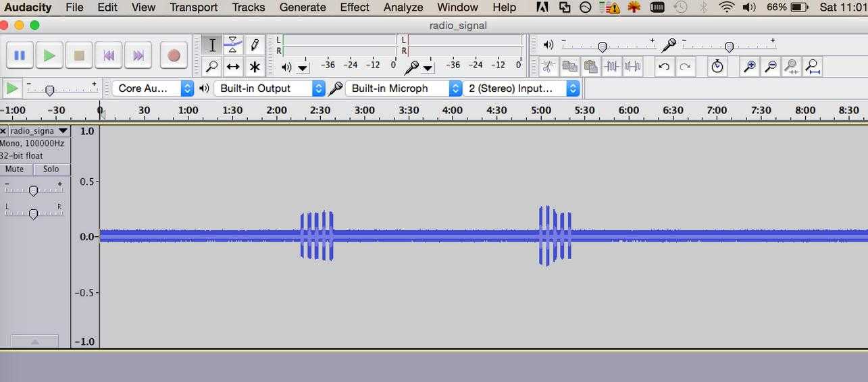Image resolution: width=868 pixels, height=382 pixels.
Task: Click the Cut scissors icon
Action: coord(548,66)
